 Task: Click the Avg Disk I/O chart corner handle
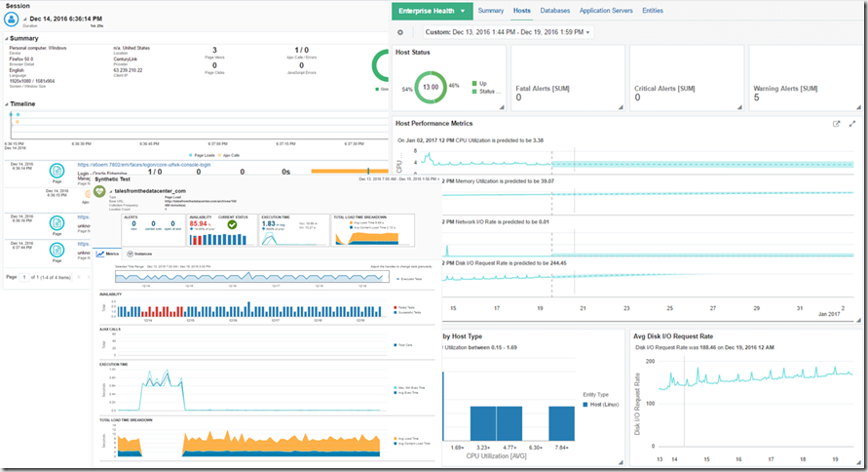point(858,462)
